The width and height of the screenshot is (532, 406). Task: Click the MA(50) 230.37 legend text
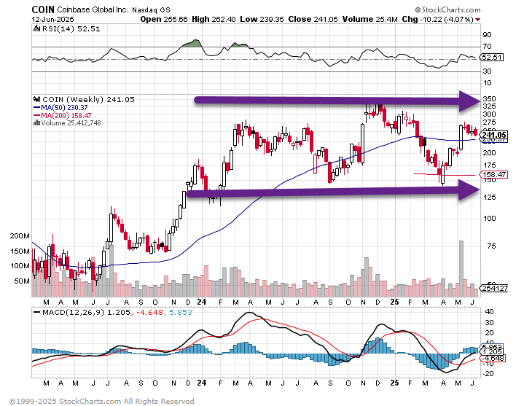64,108
